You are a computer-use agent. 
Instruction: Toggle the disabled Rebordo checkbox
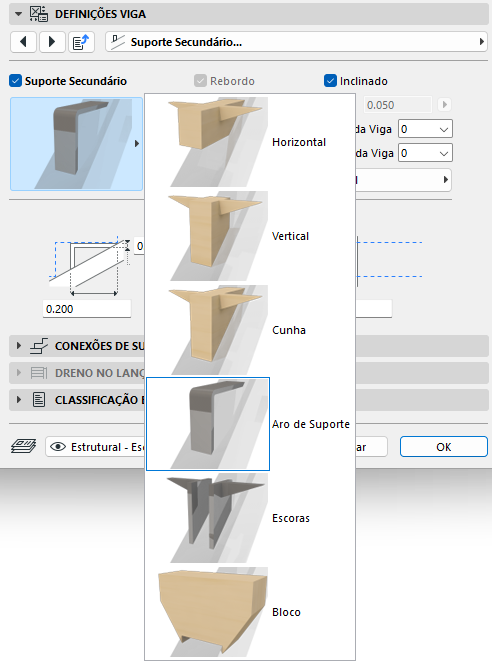point(200,81)
